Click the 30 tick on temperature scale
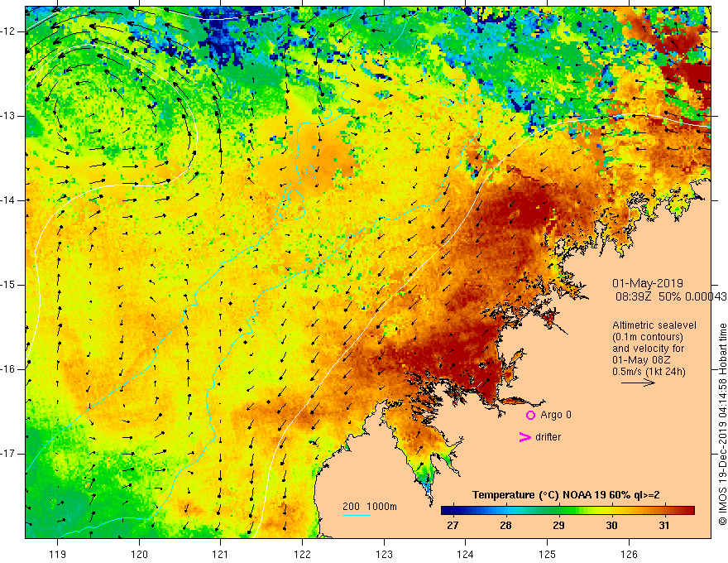This screenshot has height=563, width=728. point(611,526)
